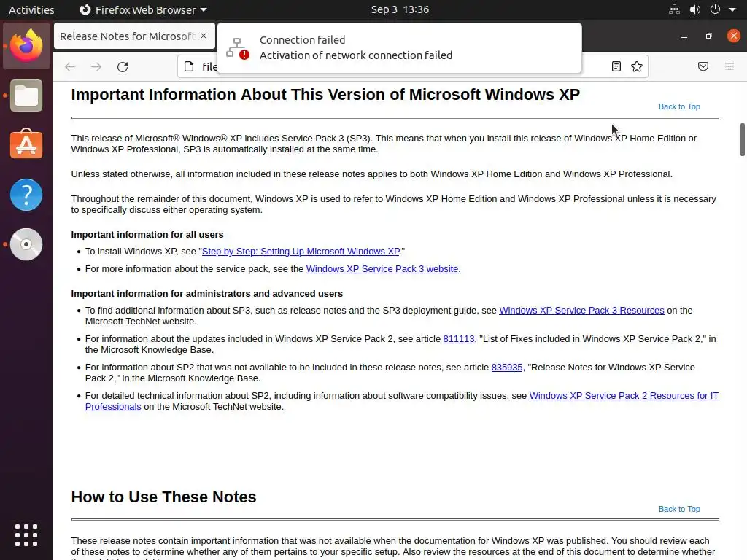Toggle reader view icon in address bar

[616, 66]
